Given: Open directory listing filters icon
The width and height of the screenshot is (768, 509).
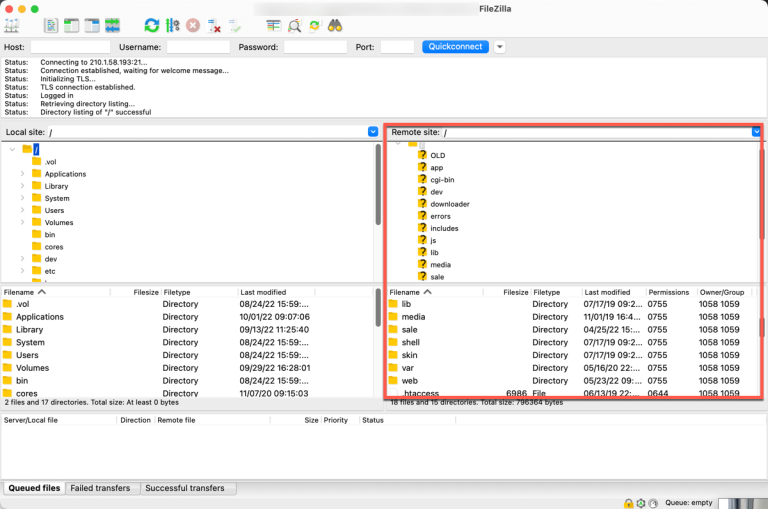Looking at the screenshot, I should [x=273, y=26].
